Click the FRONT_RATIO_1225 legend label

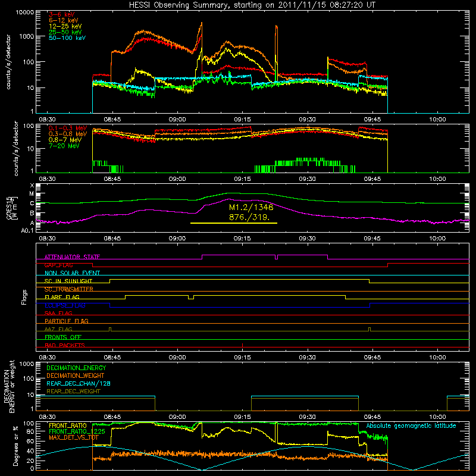pos(77,431)
